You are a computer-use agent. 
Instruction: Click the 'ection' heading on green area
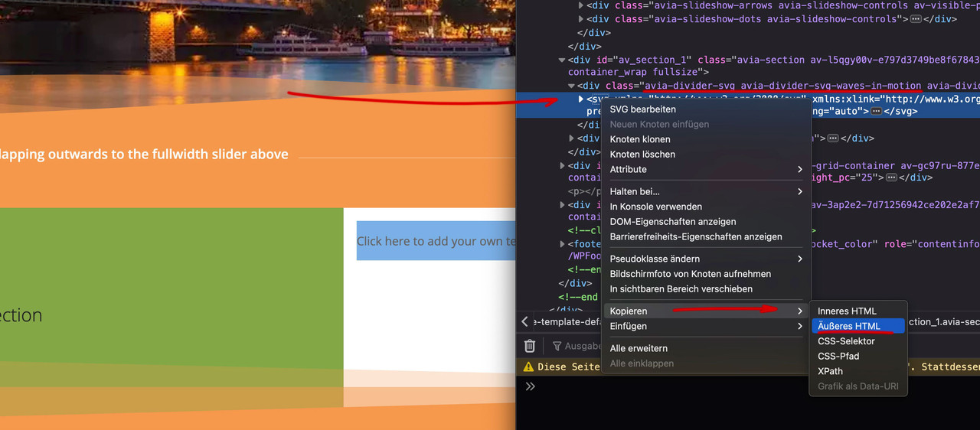pyautogui.click(x=21, y=315)
